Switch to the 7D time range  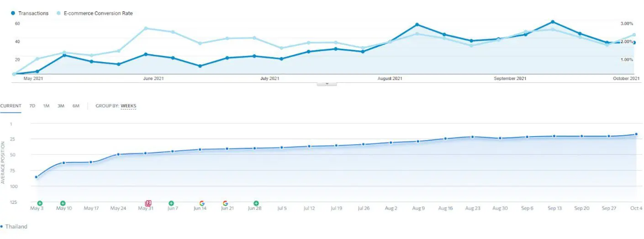coord(32,106)
